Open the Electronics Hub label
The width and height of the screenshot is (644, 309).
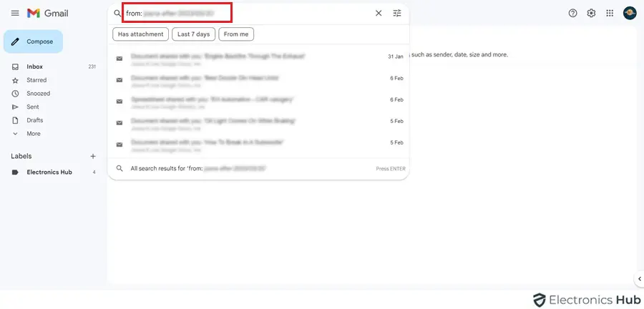(x=49, y=172)
